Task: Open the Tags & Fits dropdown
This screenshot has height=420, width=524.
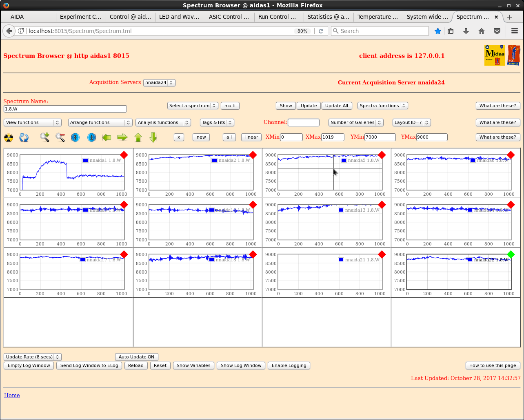Action: coord(217,122)
